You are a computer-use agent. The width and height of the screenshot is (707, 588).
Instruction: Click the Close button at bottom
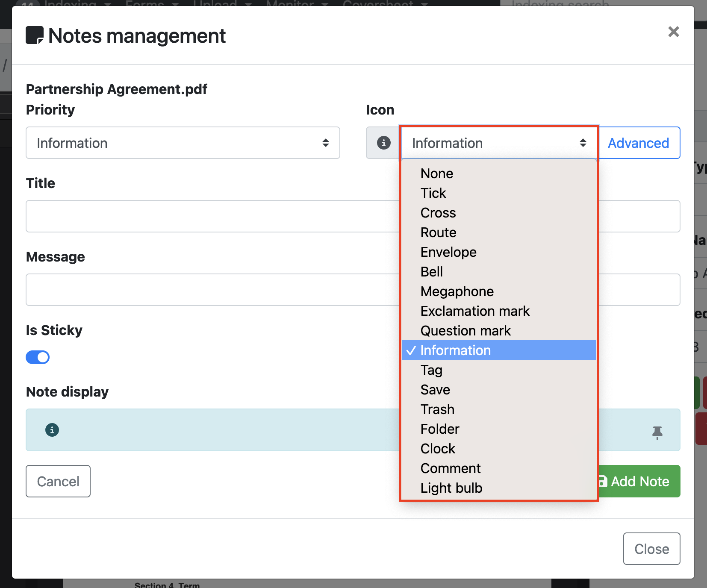(x=651, y=549)
